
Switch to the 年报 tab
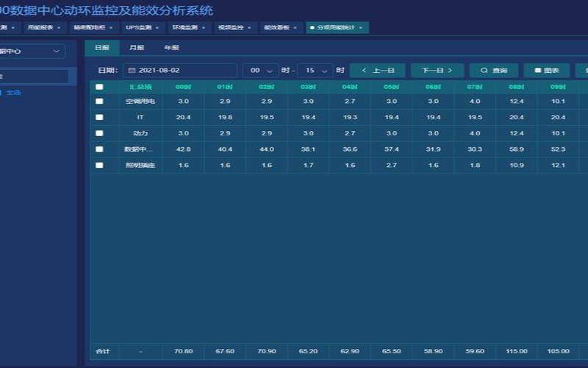[171, 48]
